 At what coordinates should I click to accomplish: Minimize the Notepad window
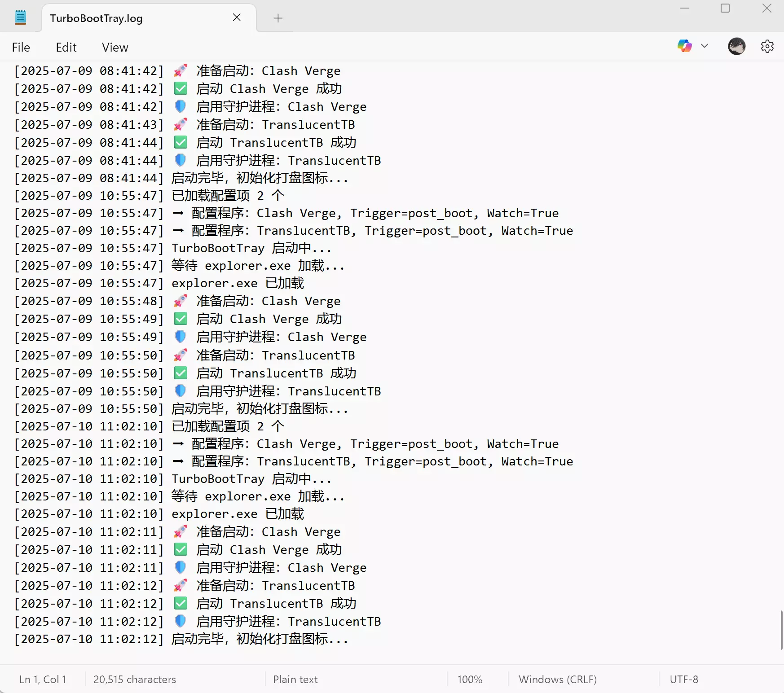point(684,8)
